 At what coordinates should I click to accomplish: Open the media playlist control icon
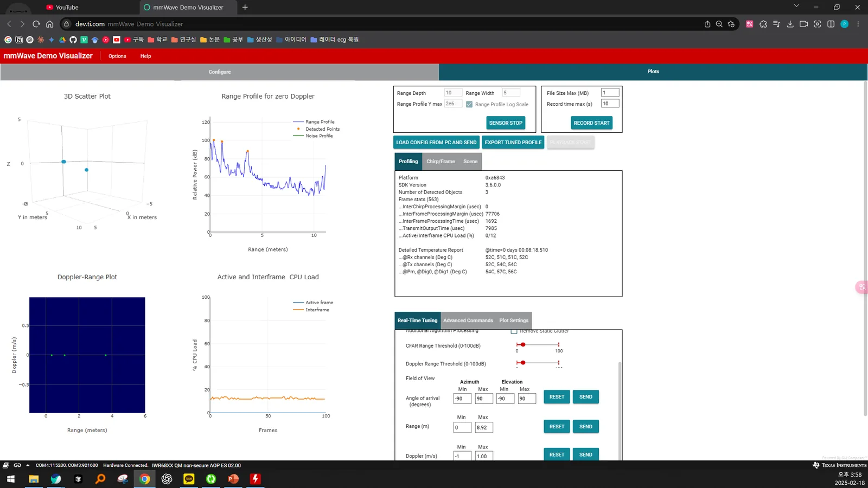tap(776, 24)
